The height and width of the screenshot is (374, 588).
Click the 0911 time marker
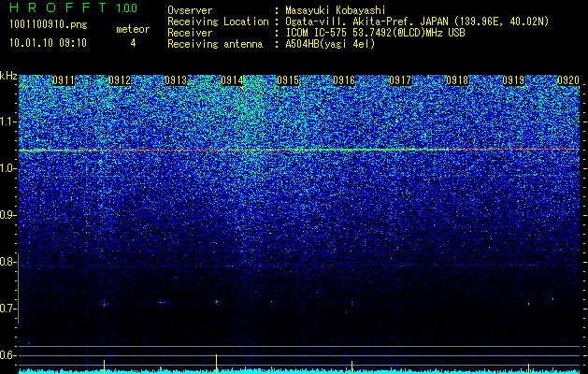63,80
